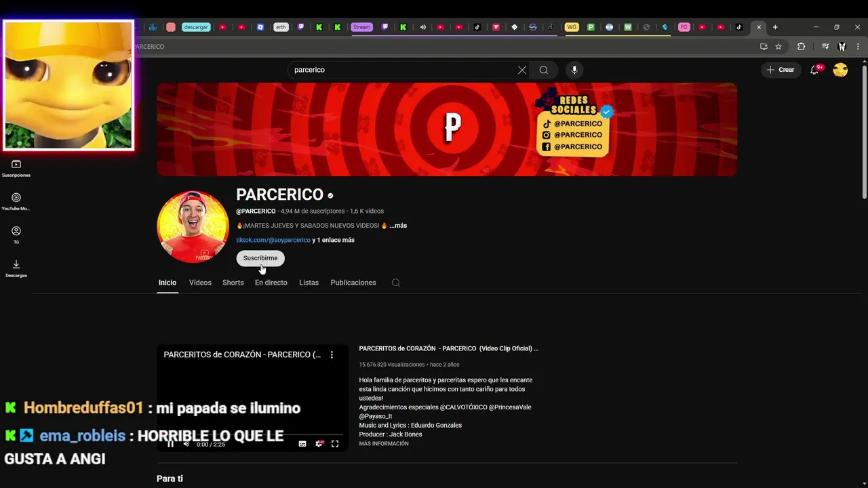Open the Tú section in sidebar
This screenshot has height=488, width=868.
pos(16,235)
